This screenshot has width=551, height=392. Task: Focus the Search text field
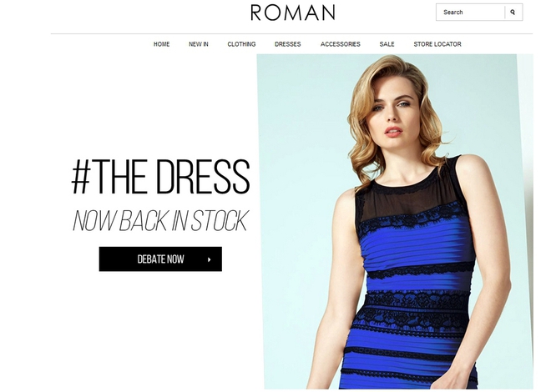tap(470, 13)
